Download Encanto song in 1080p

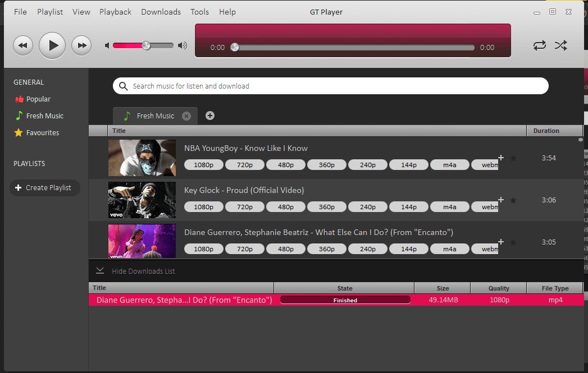204,249
